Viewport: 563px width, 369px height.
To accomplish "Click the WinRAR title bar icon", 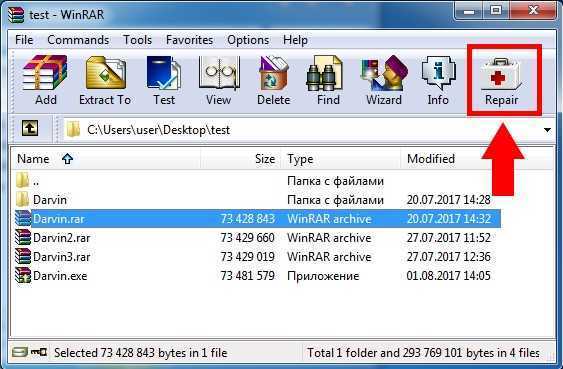I will click(x=15, y=15).
